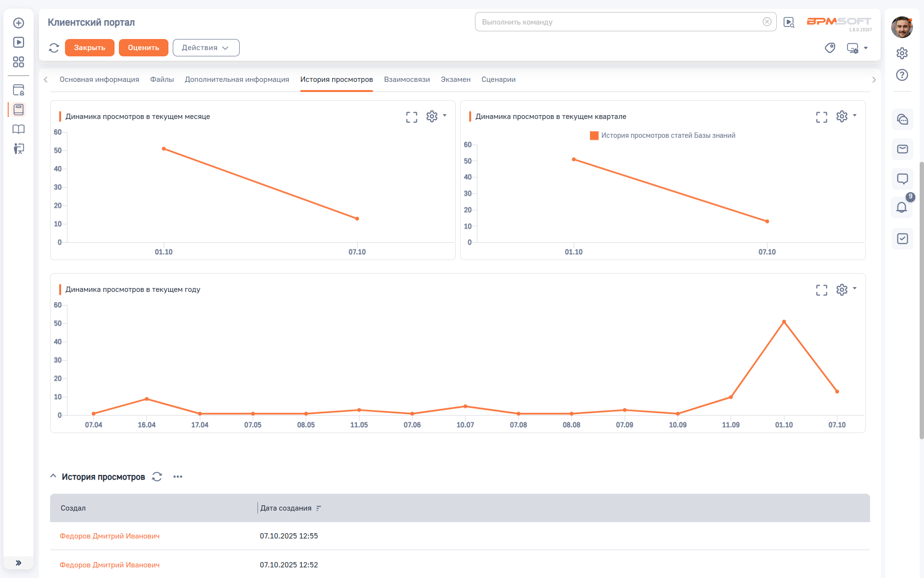This screenshot has height=578, width=924.
Task: Open the Действия dropdown
Action: (205, 48)
